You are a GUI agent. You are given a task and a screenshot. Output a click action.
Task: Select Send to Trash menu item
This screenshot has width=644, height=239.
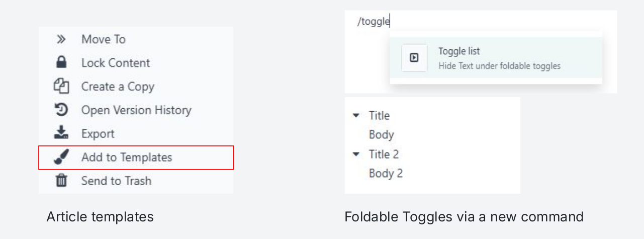116,181
